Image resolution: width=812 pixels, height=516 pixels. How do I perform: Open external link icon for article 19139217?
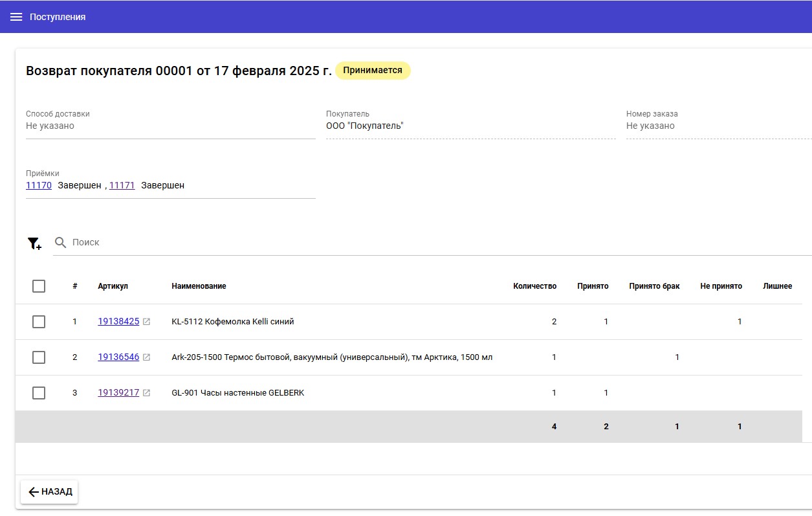[x=147, y=393]
